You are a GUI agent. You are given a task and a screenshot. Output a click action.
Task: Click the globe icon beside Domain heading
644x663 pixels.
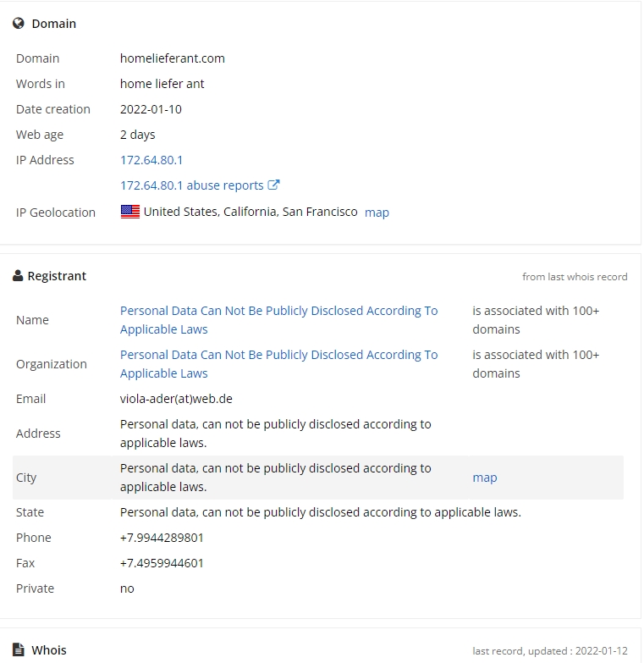[x=18, y=23]
